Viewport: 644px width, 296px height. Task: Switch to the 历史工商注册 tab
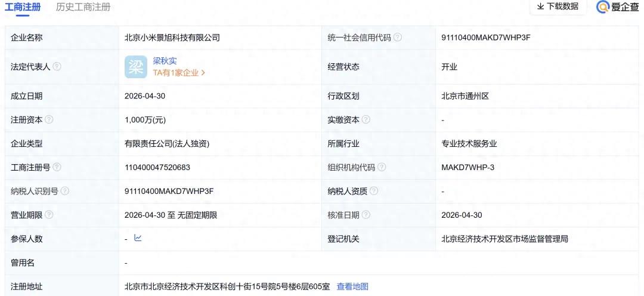pos(83,7)
